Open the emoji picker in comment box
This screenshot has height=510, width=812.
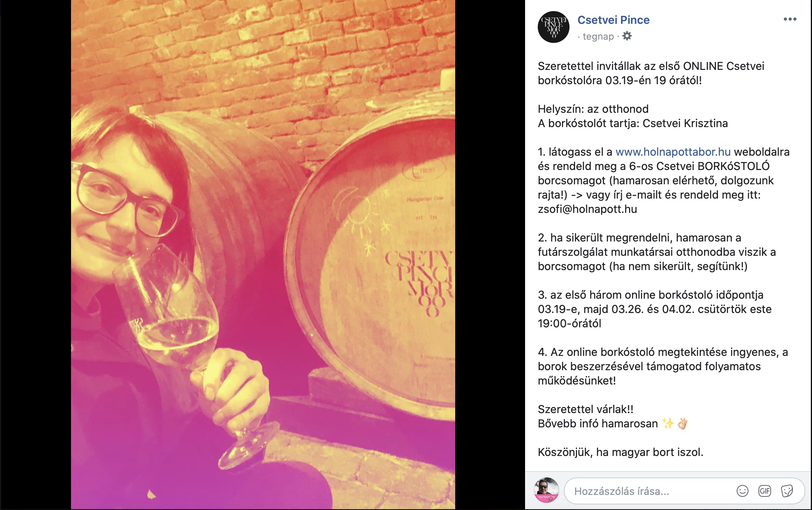[x=742, y=491]
